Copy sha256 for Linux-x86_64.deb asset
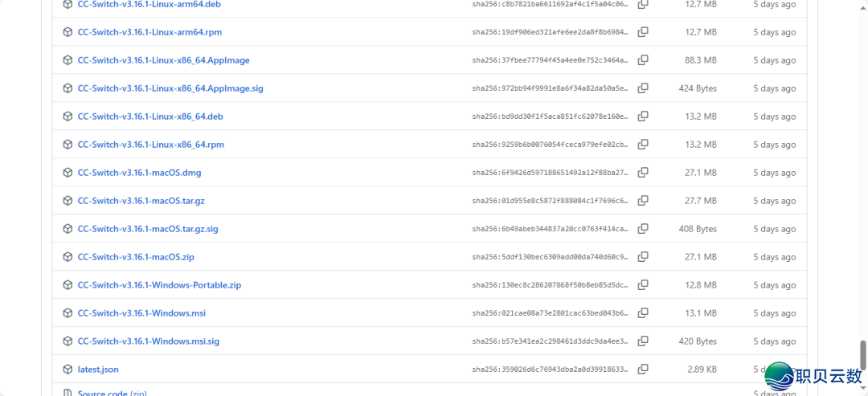Screen dimensions: 868x396 point(643,116)
